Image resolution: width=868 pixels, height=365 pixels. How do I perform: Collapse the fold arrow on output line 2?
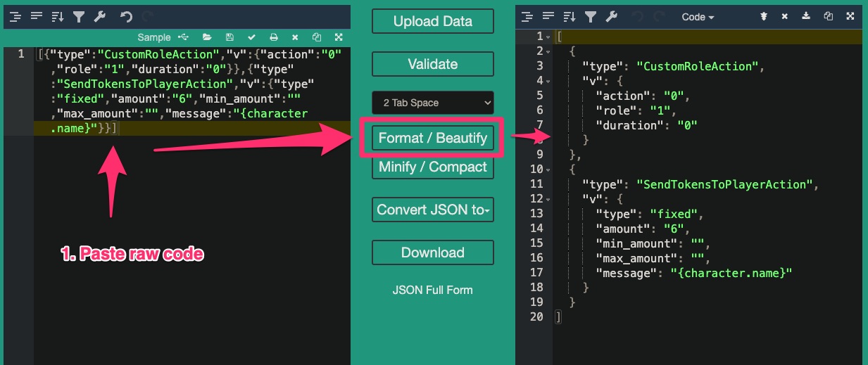pos(548,51)
